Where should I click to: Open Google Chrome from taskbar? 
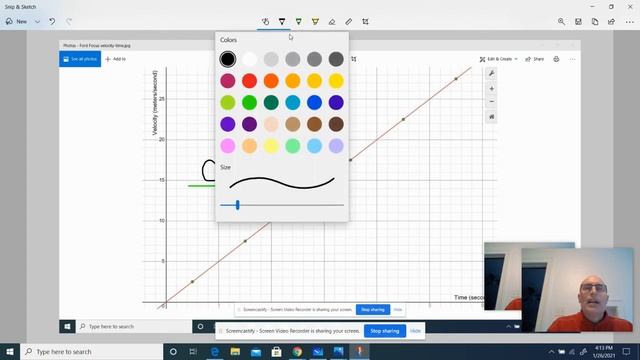[297, 351]
